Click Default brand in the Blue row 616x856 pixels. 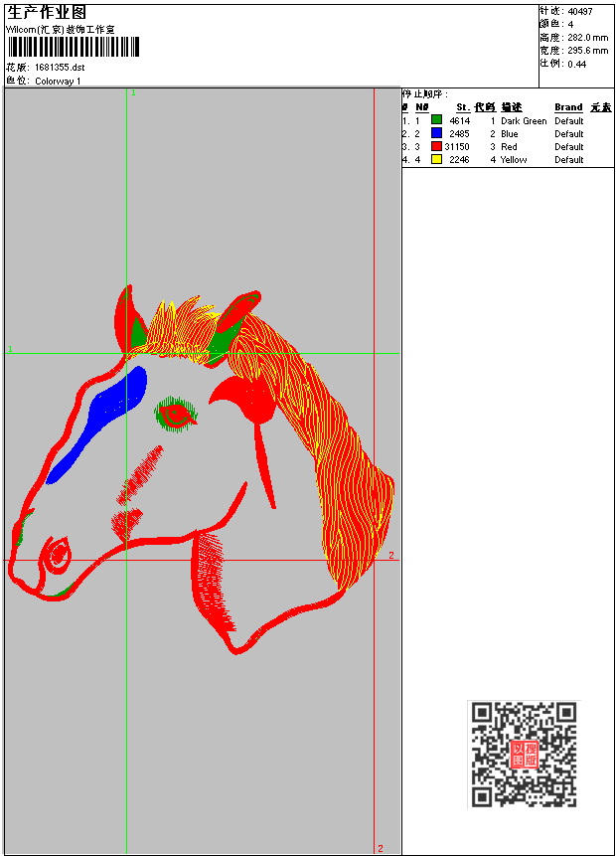(569, 134)
